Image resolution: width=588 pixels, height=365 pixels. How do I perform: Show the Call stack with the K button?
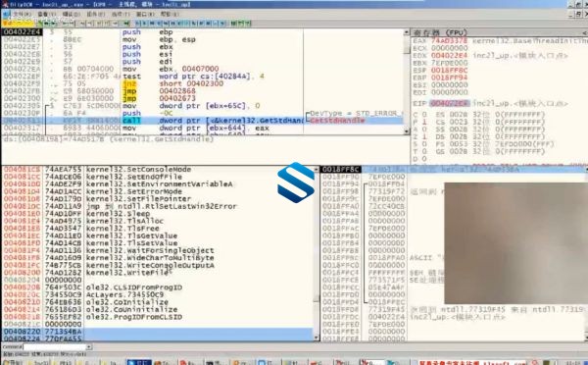tap(194, 24)
